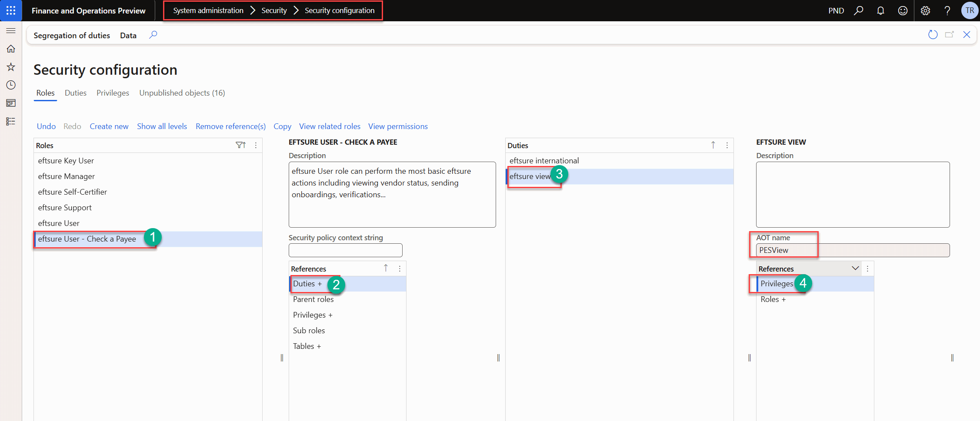Image resolution: width=980 pixels, height=421 pixels.
Task: Click View related roles
Action: click(x=330, y=126)
